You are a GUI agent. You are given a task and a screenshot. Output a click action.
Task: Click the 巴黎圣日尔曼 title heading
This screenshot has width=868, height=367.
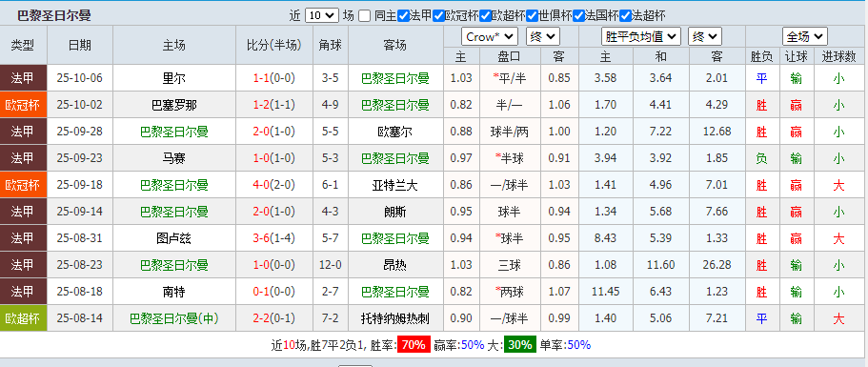pyautogui.click(x=54, y=16)
